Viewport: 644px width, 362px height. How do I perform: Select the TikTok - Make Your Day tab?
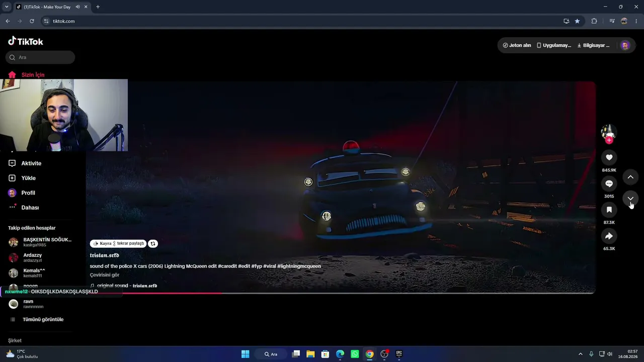pos(47,7)
